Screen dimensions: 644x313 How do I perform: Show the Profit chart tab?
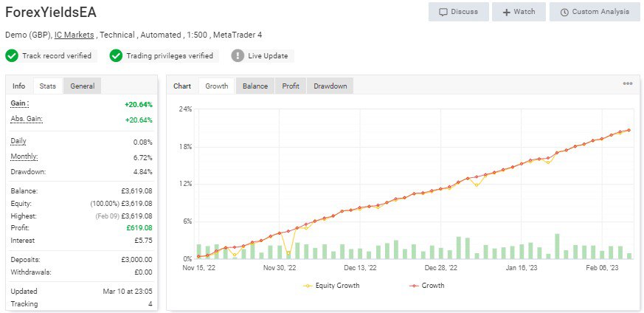pos(291,86)
